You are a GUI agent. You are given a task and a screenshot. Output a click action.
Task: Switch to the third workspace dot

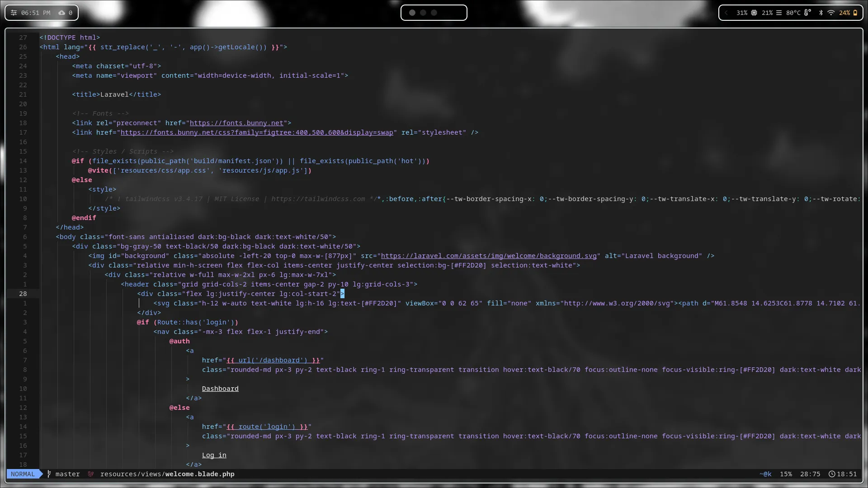(x=434, y=13)
